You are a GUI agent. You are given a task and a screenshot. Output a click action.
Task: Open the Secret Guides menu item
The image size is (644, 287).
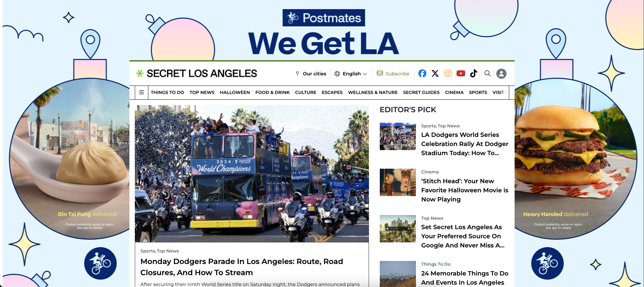point(421,92)
